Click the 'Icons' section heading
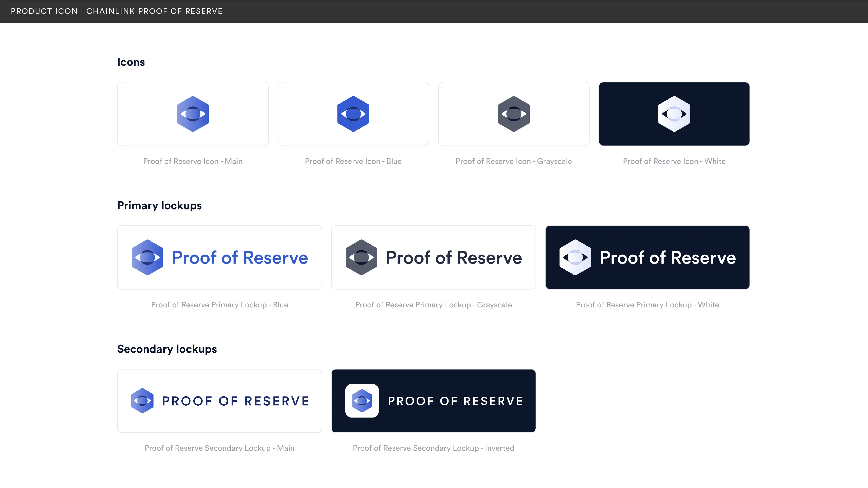This screenshot has height=488, width=868. tap(131, 62)
